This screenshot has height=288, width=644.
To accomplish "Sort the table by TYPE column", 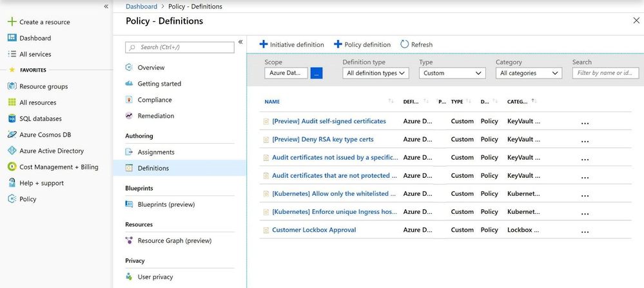I will (456, 102).
